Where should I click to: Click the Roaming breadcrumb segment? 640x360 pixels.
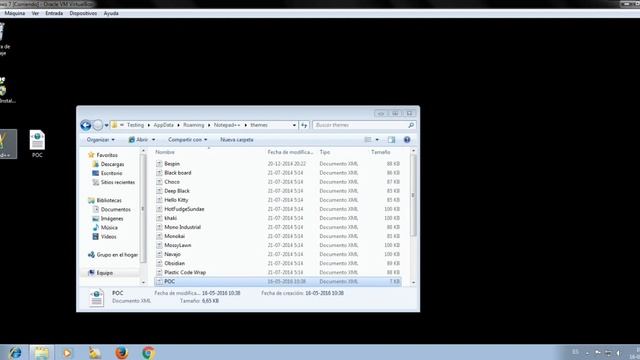[193, 125]
